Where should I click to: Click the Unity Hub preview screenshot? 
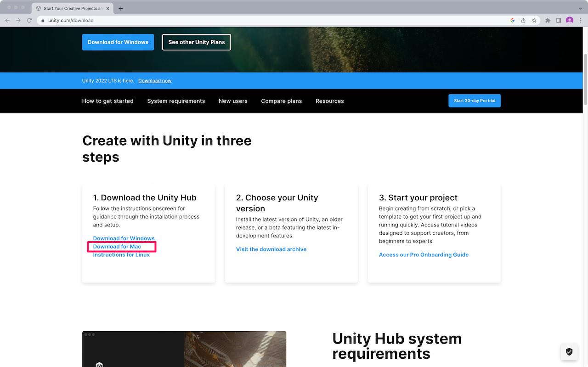point(184,349)
